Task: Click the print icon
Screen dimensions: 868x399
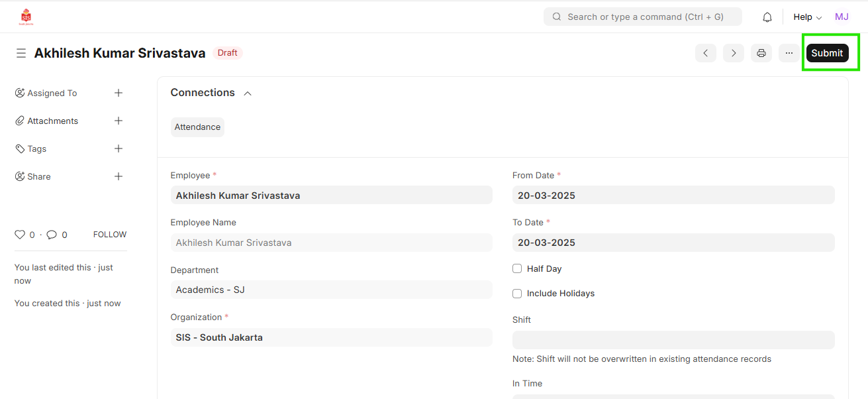Action: pos(761,53)
